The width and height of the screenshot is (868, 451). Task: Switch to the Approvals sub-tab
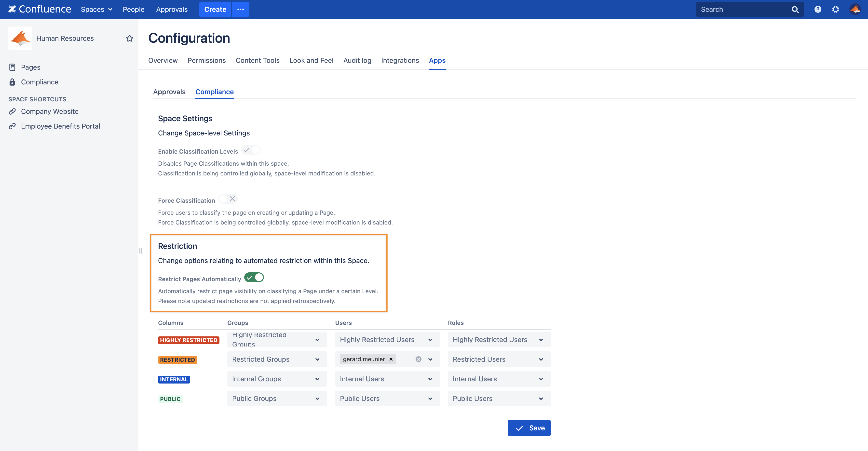point(169,92)
